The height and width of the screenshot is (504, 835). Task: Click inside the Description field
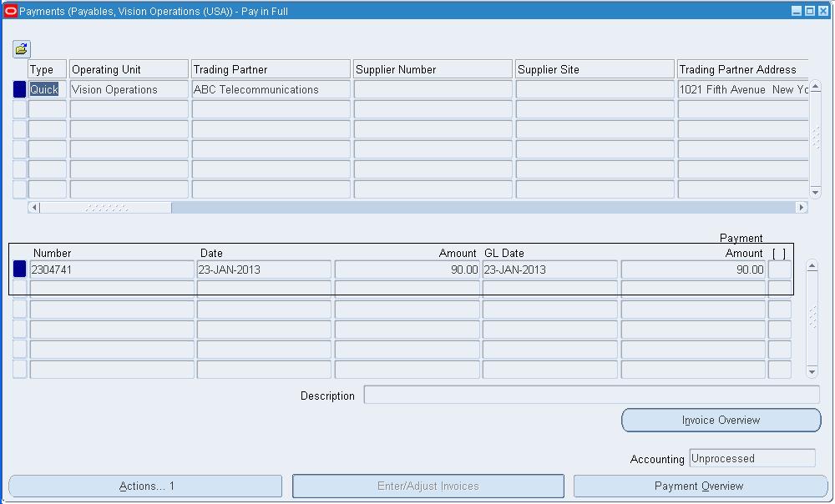click(591, 396)
